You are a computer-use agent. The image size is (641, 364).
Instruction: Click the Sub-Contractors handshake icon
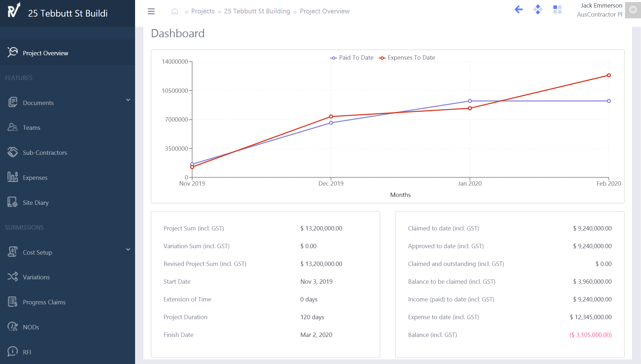[12, 152]
